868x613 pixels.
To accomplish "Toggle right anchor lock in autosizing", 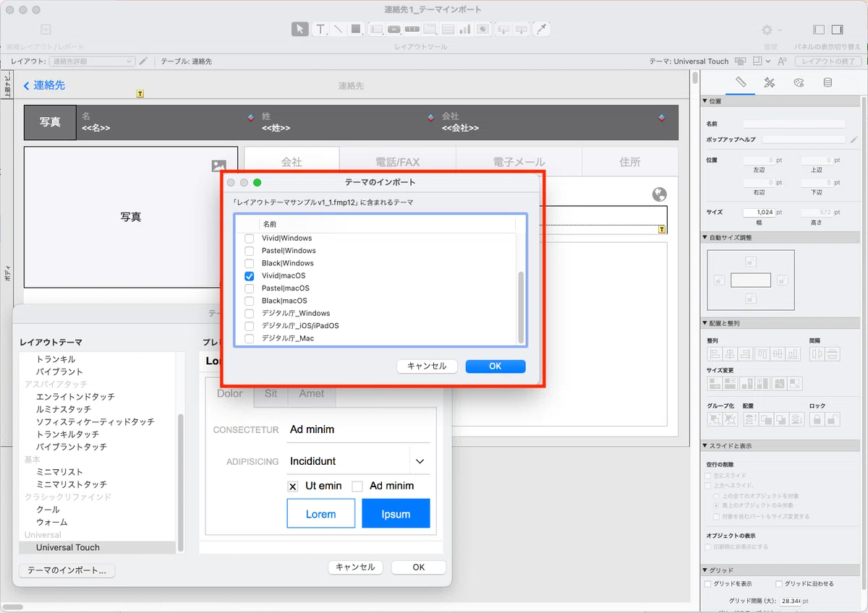I will click(x=781, y=280).
